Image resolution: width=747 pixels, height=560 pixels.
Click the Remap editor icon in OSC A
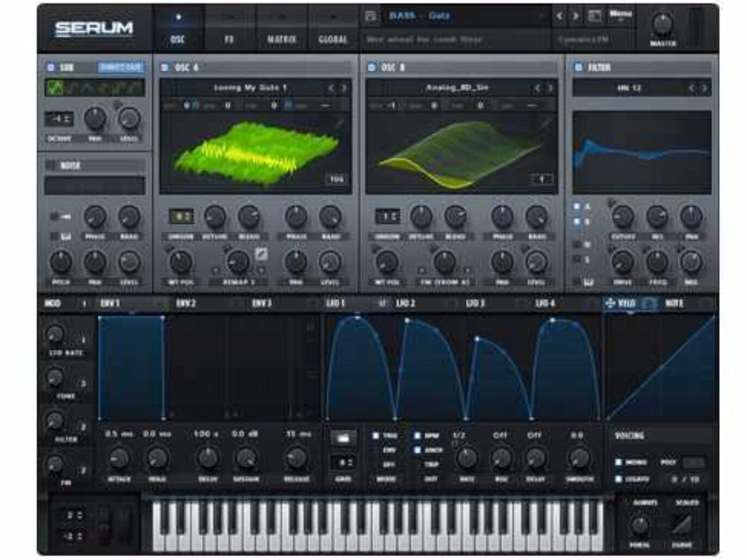click(x=261, y=254)
